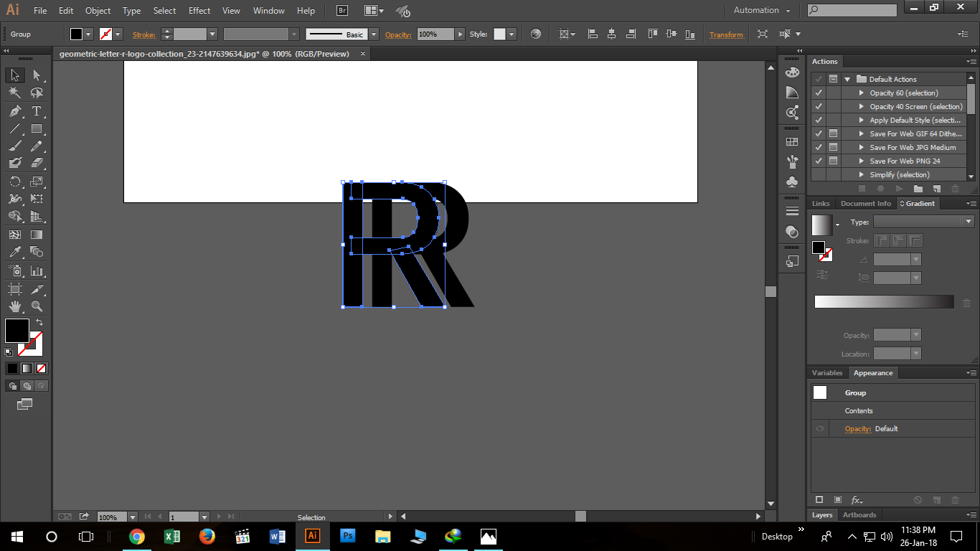980x551 pixels.
Task: Toggle dialog box for Default Actions set
Action: pyautogui.click(x=833, y=79)
